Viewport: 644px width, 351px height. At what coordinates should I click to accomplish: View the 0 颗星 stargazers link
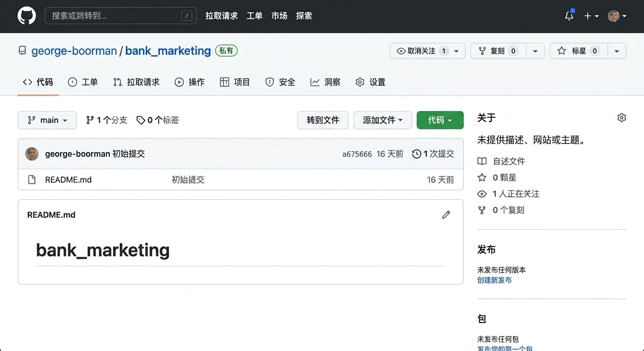click(497, 177)
